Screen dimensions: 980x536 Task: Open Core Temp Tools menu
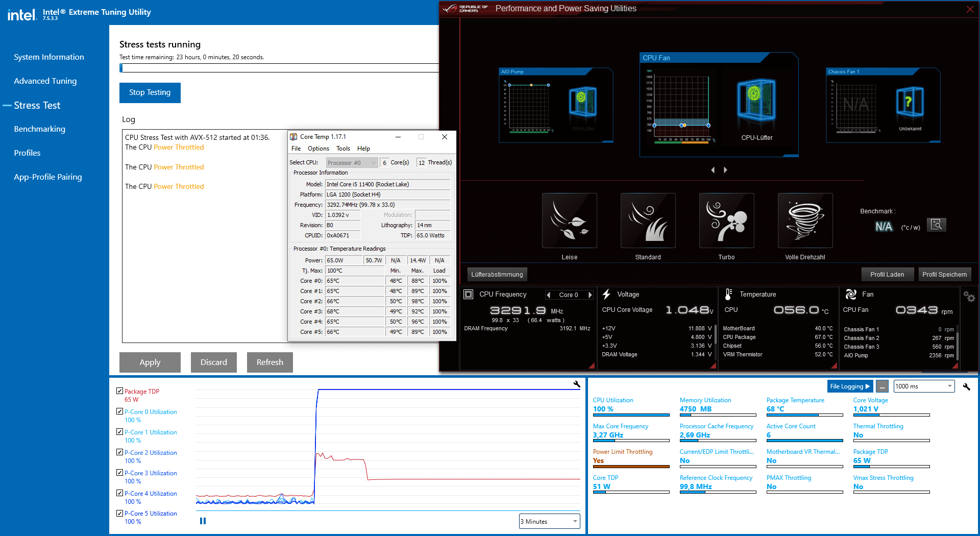click(x=343, y=149)
